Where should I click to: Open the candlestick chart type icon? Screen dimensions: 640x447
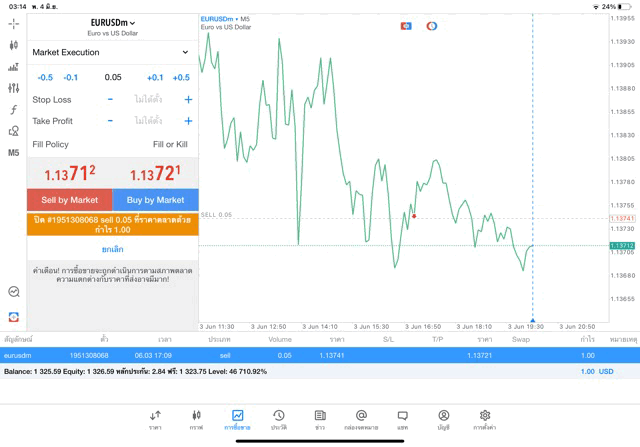pos(14,45)
